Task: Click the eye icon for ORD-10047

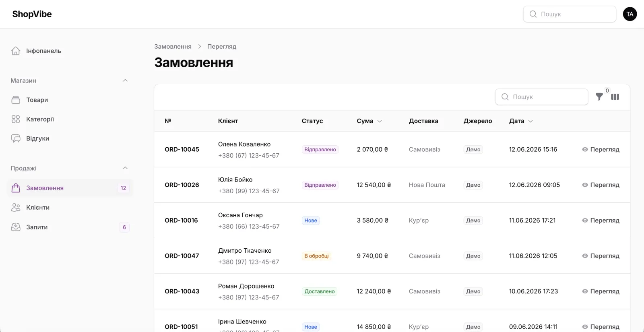Action: click(x=585, y=256)
